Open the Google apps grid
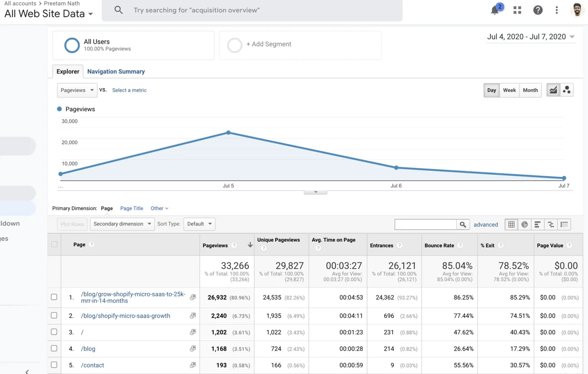This screenshot has height=374, width=588. click(x=517, y=10)
